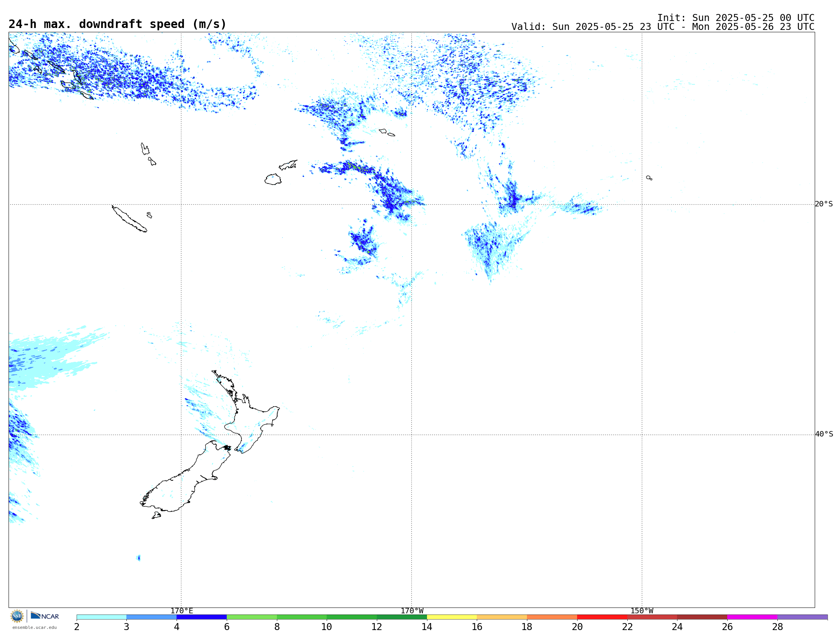Viewport: 840px width, 632px height.
Task: Choose the yellow 14–16 m/s swatch
Action: (x=452, y=617)
